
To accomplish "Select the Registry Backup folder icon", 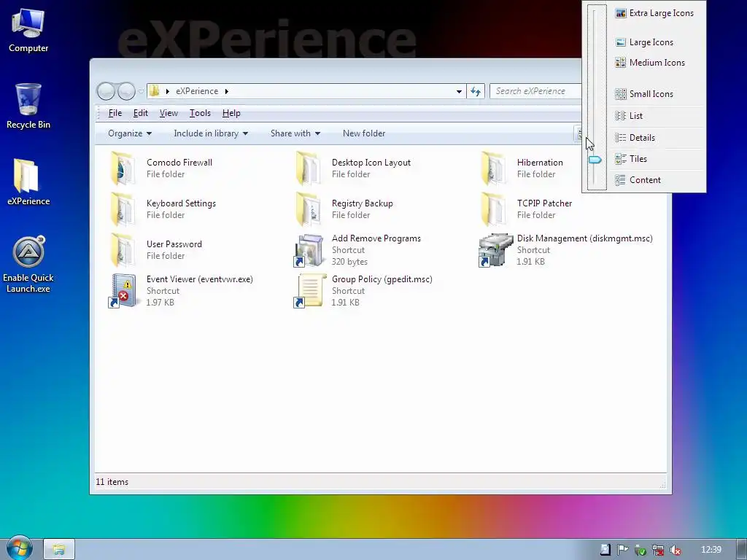I will [x=309, y=209].
